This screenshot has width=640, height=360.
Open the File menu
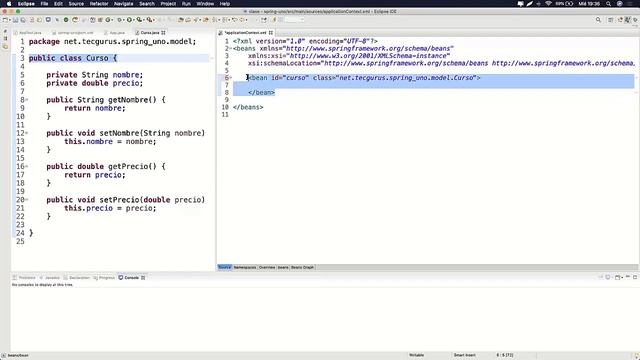(x=44, y=4)
